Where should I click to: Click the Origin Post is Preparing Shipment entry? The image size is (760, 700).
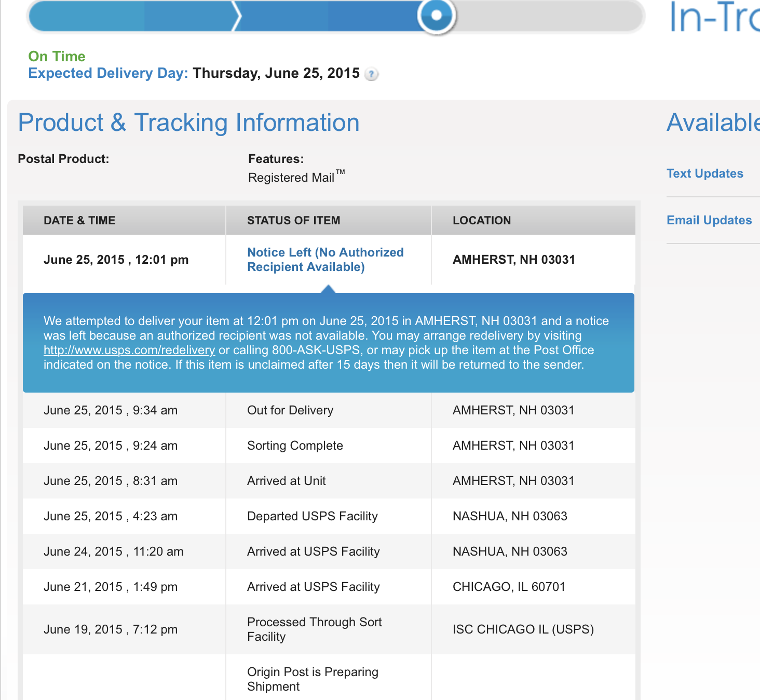coord(313,679)
